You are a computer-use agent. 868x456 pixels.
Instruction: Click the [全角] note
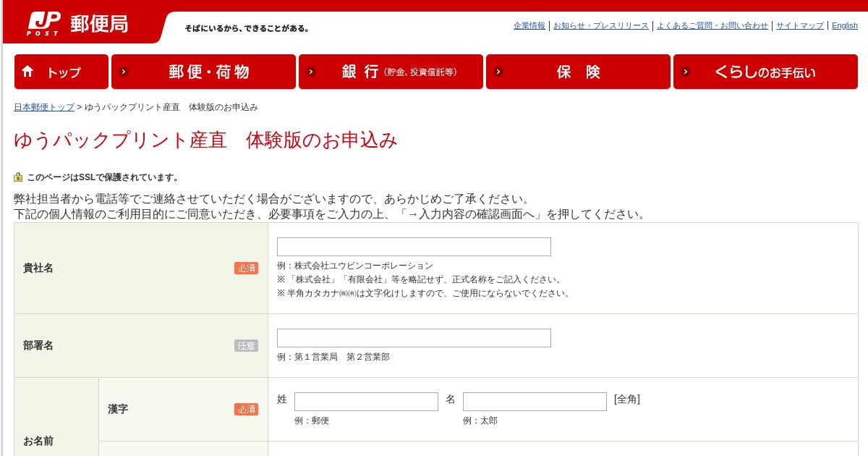pos(627,399)
